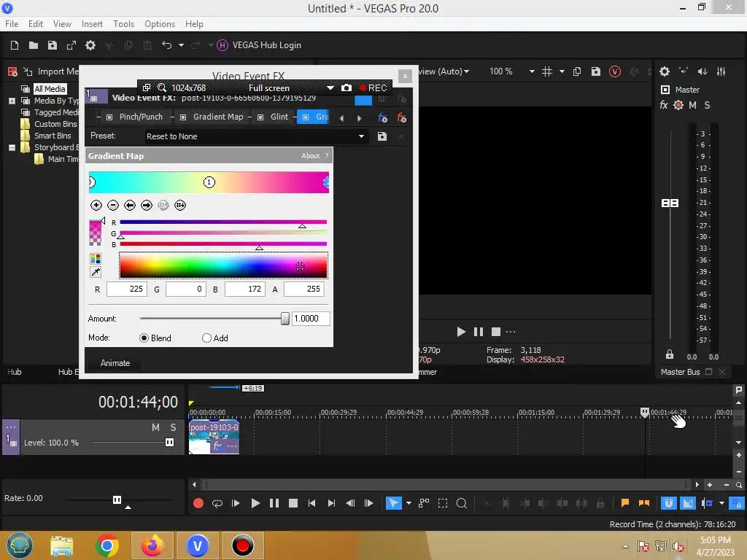The image size is (747, 560).
Task: Open the 100 % preview zoom dropdown
Action: (532, 71)
